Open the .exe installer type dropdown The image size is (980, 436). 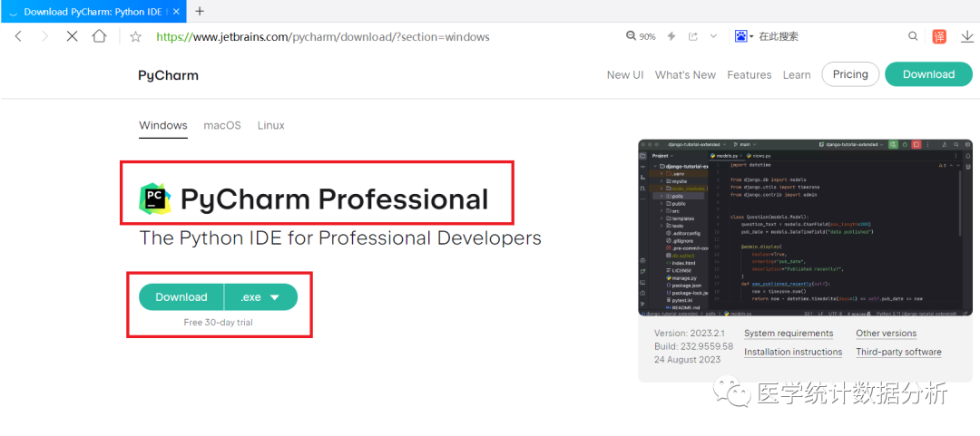[x=261, y=297]
